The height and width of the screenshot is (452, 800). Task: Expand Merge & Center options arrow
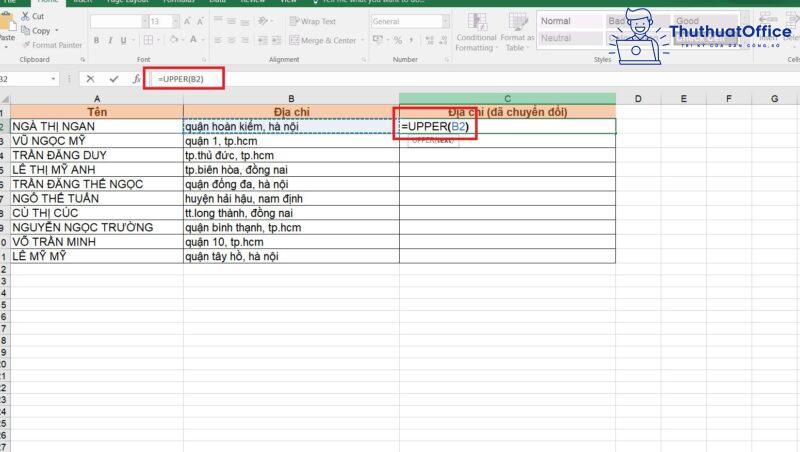[362, 40]
